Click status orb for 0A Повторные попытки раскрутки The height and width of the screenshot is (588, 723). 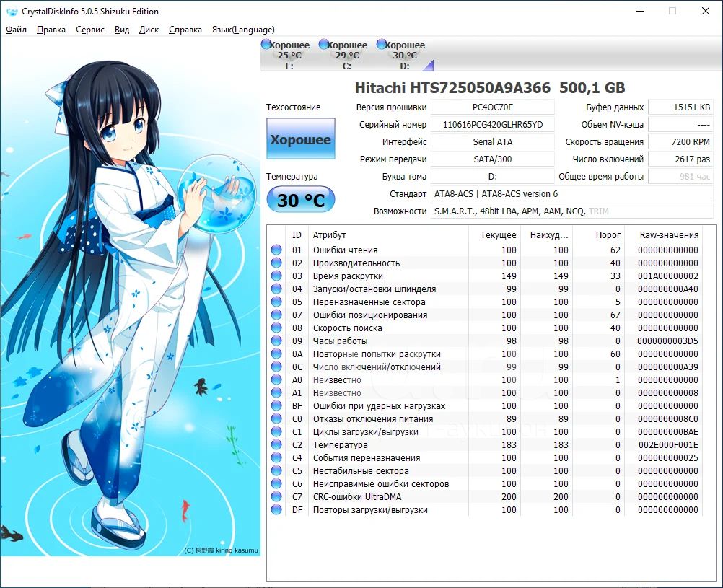click(276, 354)
